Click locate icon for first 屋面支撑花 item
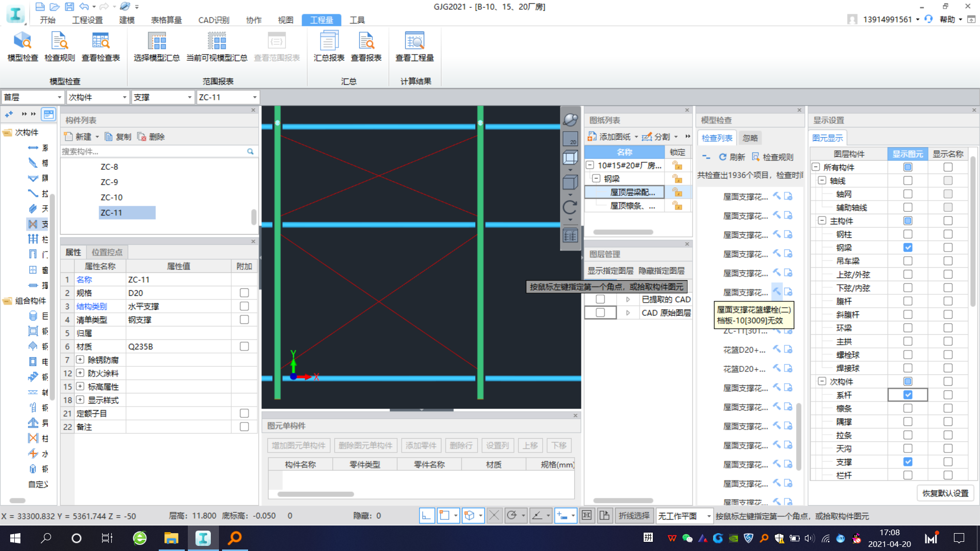 pos(777,196)
